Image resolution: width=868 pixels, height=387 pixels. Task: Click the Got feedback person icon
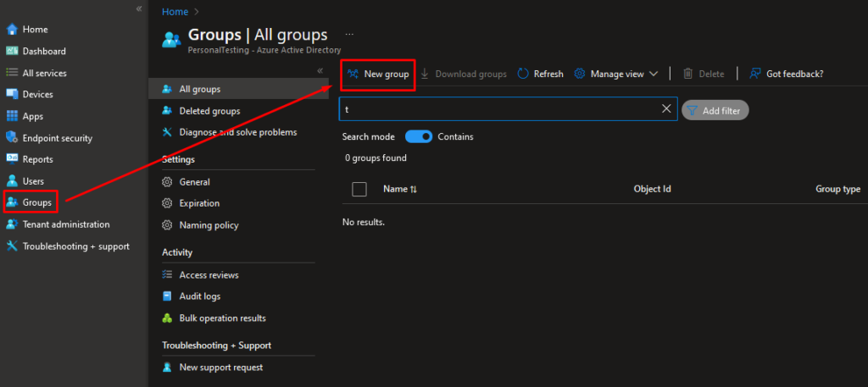coord(755,74)
